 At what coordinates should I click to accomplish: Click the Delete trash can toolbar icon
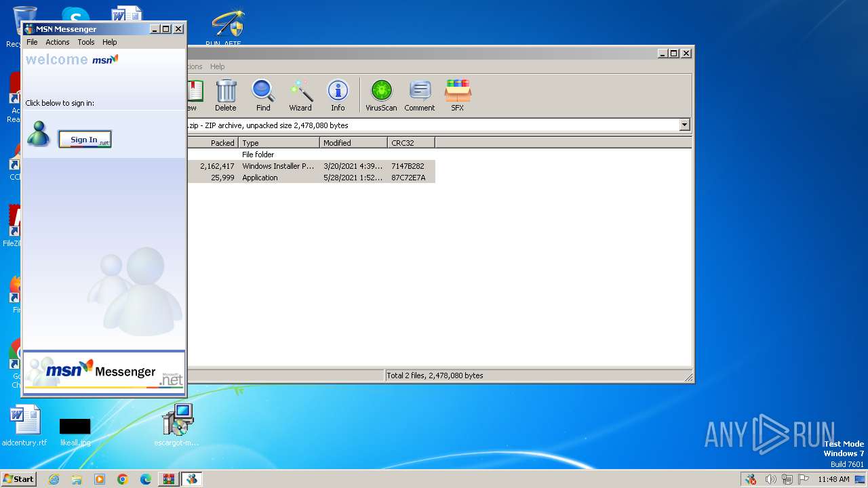[x=226, y=95]
